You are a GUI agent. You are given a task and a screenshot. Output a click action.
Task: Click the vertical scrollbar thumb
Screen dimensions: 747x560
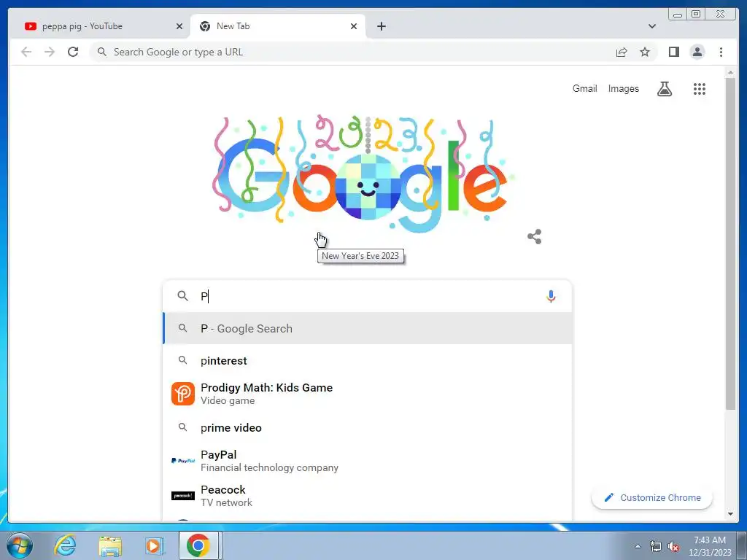[x=730, y=243]
